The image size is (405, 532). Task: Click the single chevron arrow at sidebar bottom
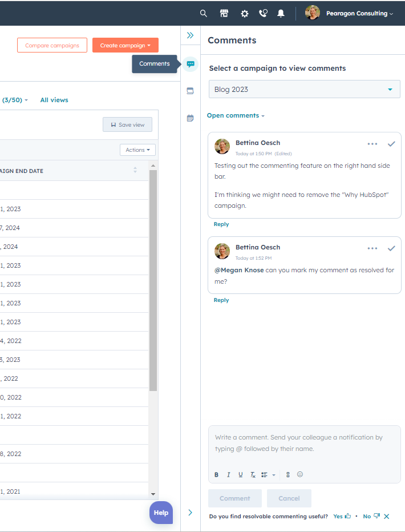coord(190,513)
